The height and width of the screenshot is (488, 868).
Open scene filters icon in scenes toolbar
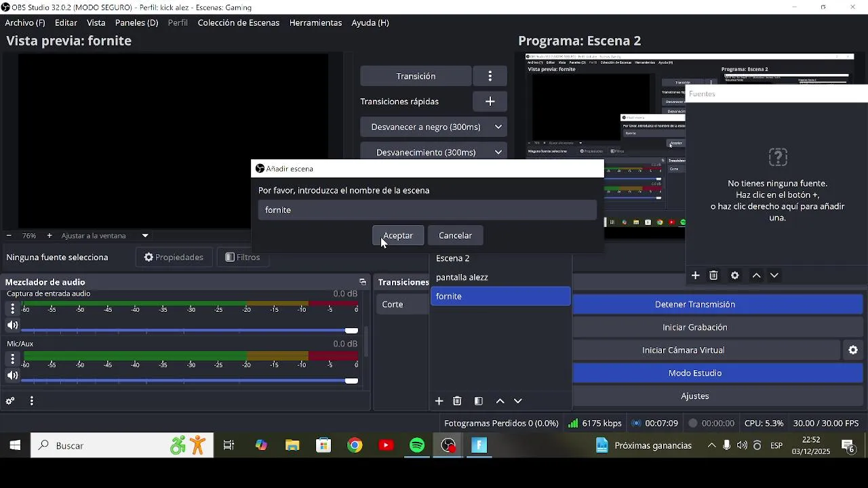pyautogui.click(x=478, y=401)
